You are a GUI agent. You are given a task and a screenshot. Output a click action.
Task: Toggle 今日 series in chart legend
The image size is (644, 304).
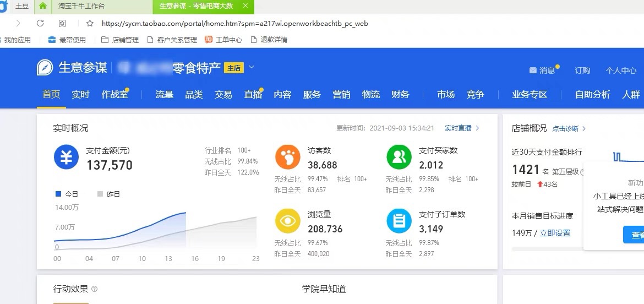(x=67, y=194)
